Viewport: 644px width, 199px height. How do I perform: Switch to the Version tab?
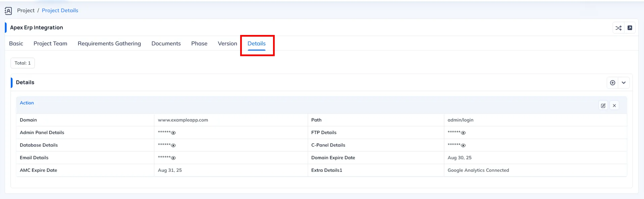coord(227,44)
